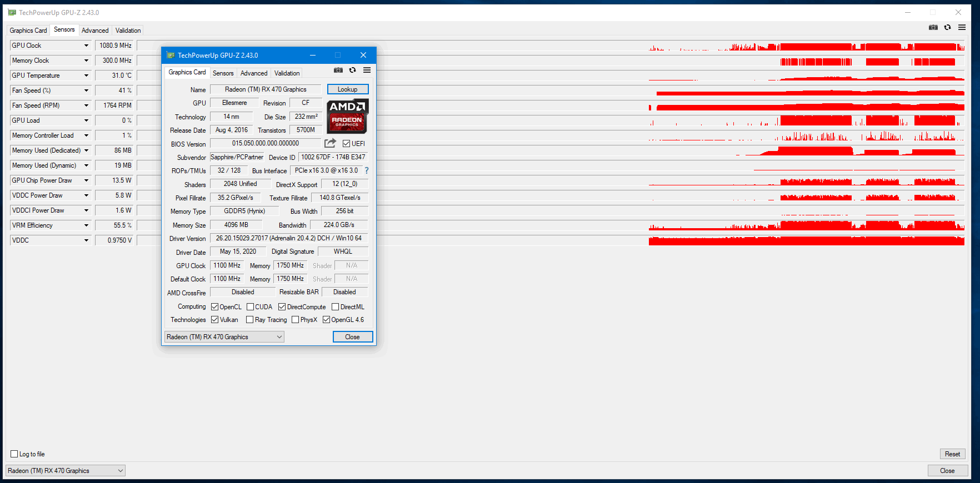Click the Driver Version field

(x=289, y=238)
